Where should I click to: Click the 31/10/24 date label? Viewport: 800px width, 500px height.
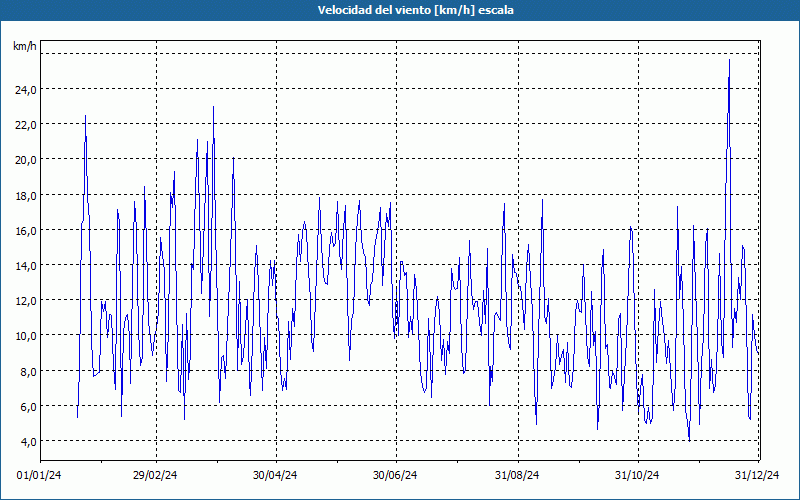tap(637, 475)
